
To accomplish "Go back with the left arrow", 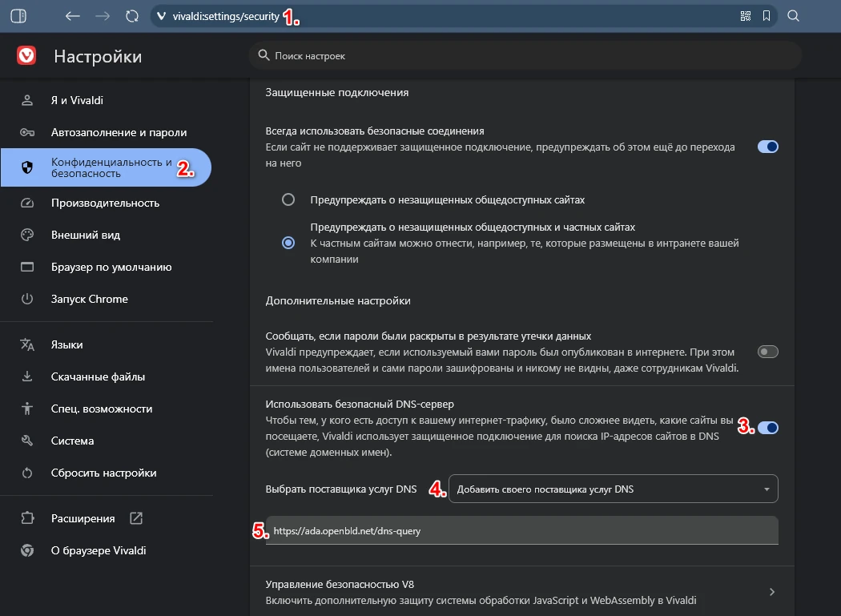I will [x=72, y=16].
